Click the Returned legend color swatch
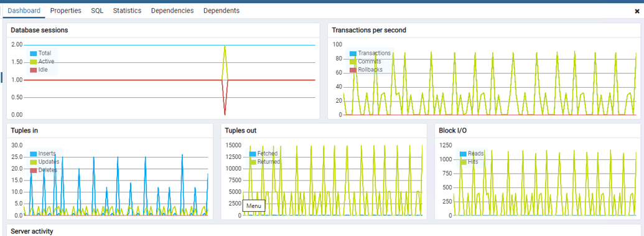Image resolution: width=644 pixels, height=236 pixels. click(x=253, y=162)
